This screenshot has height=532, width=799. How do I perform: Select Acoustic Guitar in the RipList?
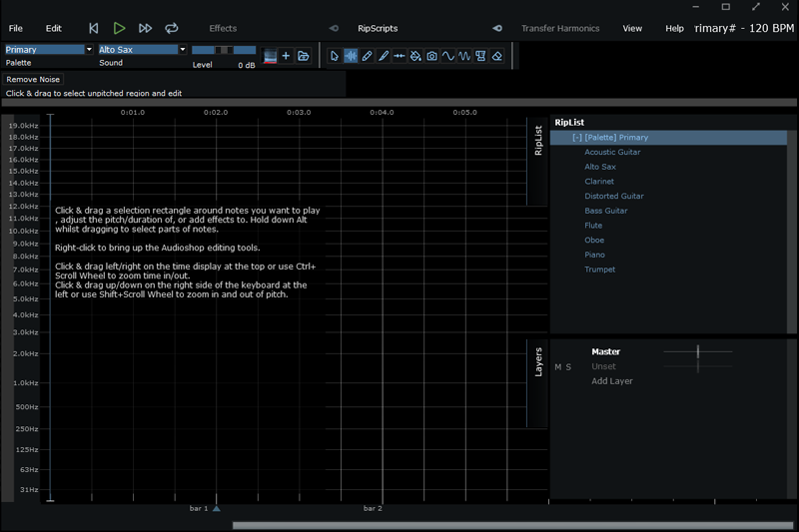tap(612, 153)
